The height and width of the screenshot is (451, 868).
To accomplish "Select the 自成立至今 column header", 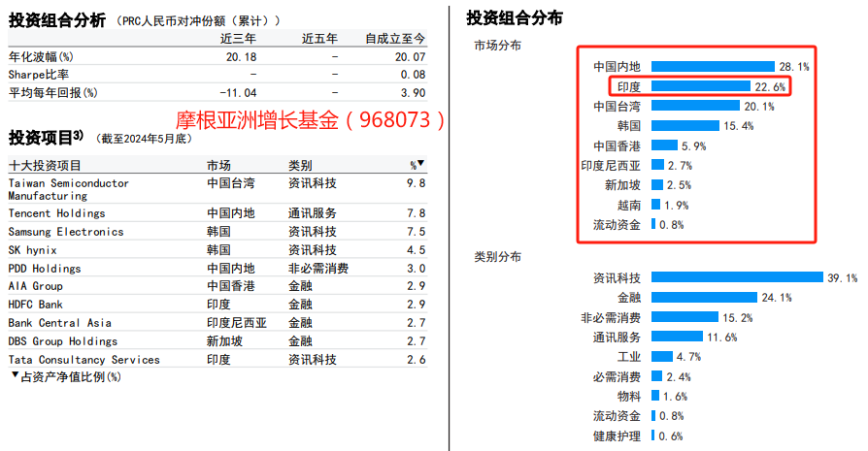I will (x=395, y=39).
